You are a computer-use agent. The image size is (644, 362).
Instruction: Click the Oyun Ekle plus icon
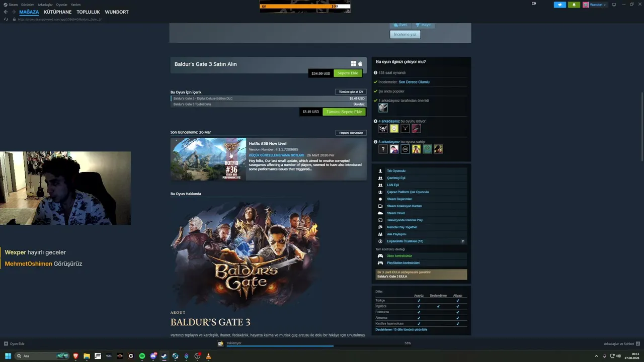point(6,344)
